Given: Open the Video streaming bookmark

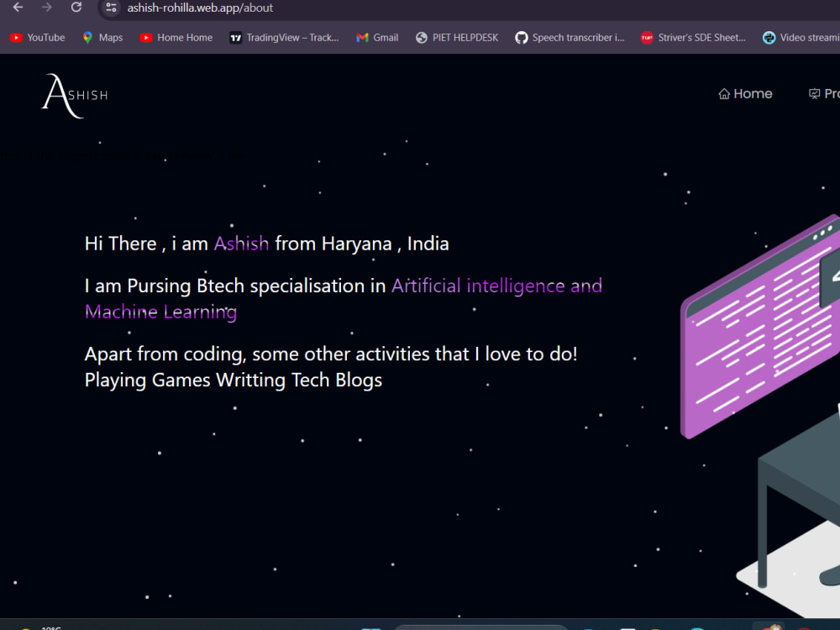Looking at the screenshot, I should [x=801, y=38].
